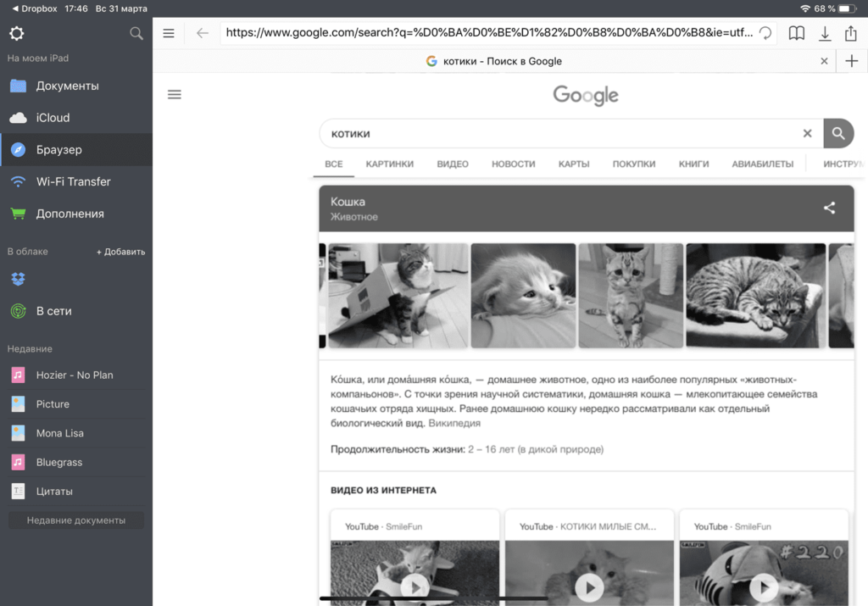868x606 pixels.
Task: Tap the sidebar search magnifier icon
Action: point(136,34)
